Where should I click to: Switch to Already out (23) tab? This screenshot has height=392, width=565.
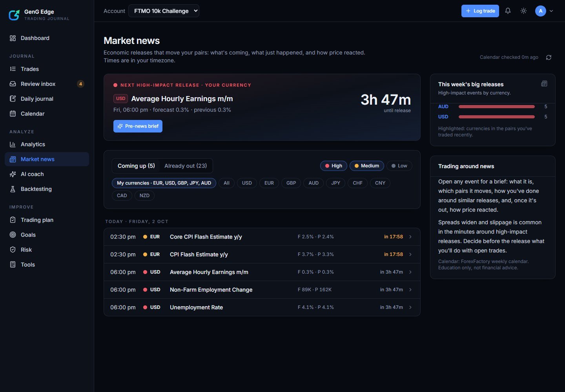click(x=186, y=166)
